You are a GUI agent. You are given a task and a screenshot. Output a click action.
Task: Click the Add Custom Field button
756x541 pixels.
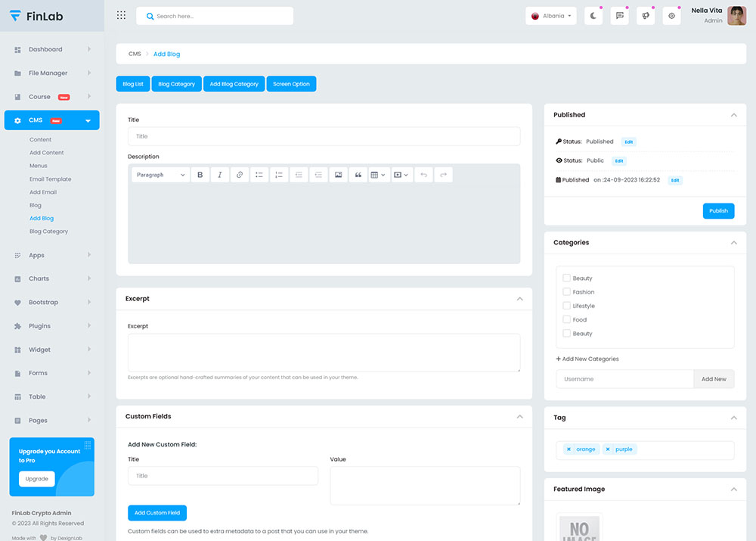click(157, 513)
